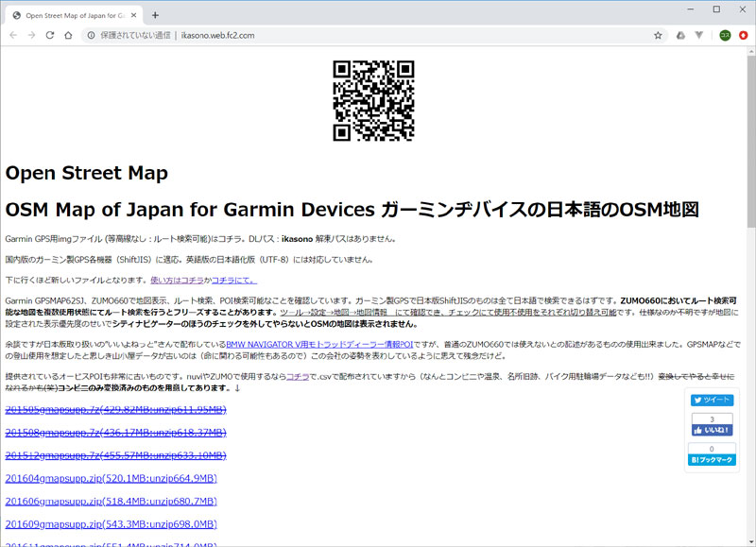Click the Facebook いいね! button
This screenshot has width=756, height=547.
(x=713, y=430)
